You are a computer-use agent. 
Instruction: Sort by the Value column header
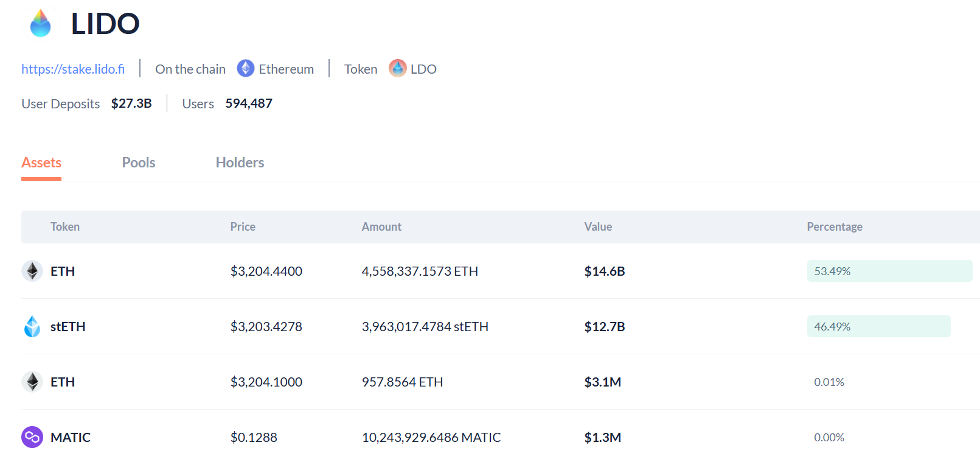[x=598, y=226]
